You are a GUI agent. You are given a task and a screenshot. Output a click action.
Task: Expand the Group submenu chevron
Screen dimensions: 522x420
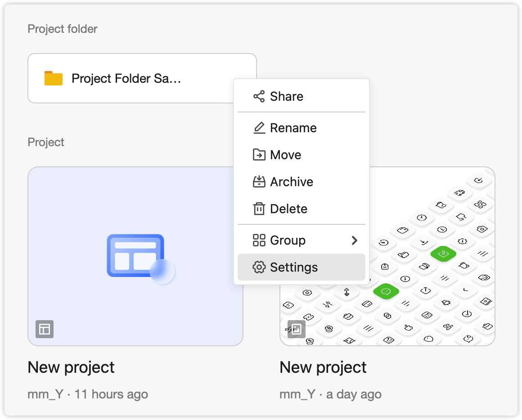point(355,240)
